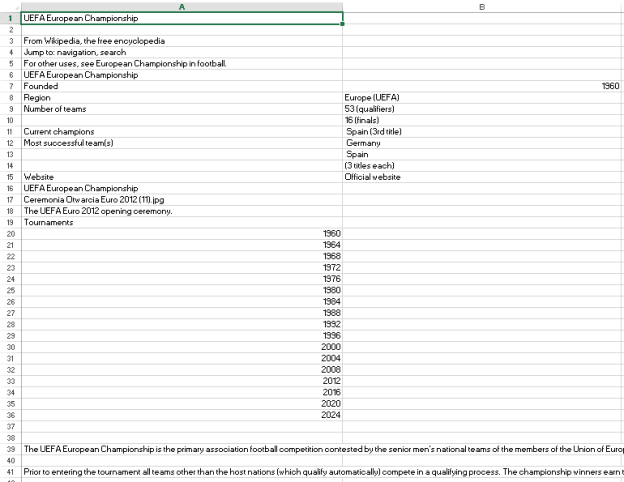Select column B header
The image size is (624, 482).
pyautogui.click(x=482, y=6)
